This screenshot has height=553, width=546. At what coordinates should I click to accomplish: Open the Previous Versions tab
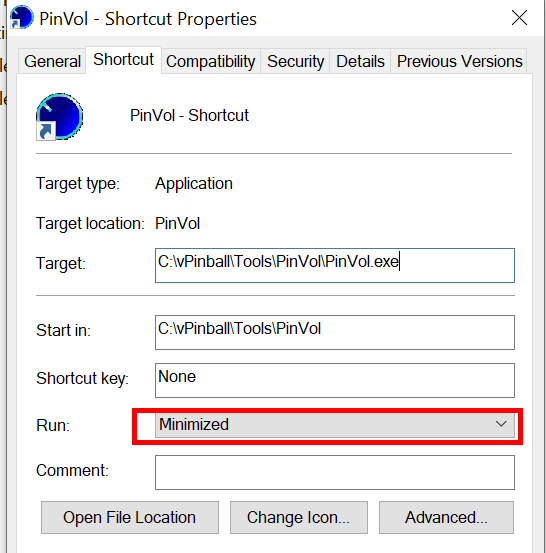pyautogui.click(x=459, y=61)
